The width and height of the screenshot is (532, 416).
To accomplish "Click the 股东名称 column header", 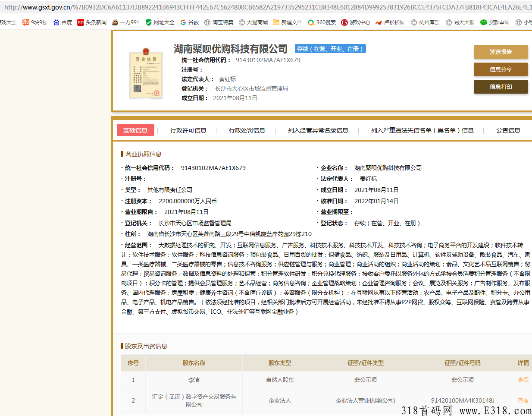I will (x=194, y=363).
